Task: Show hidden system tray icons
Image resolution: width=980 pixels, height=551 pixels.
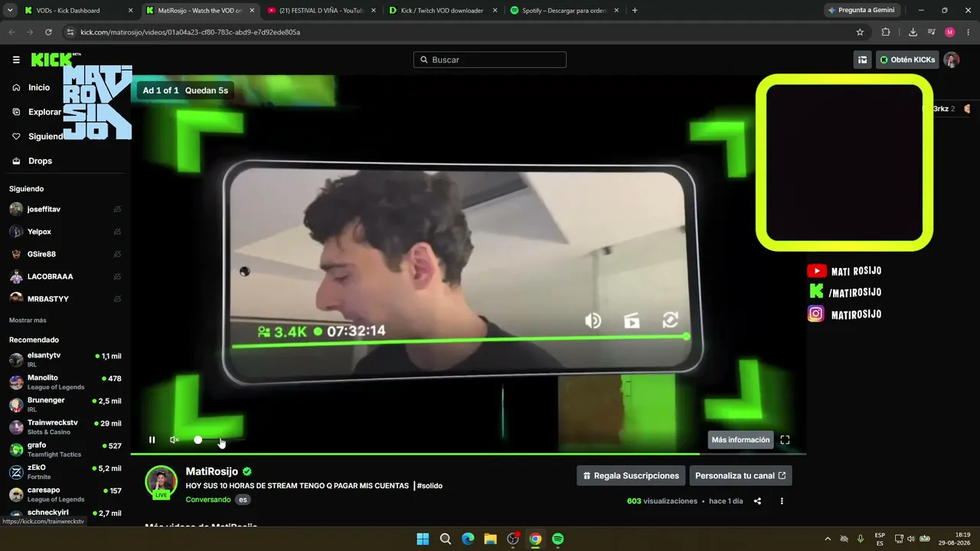Action: (x=828, y=539)
